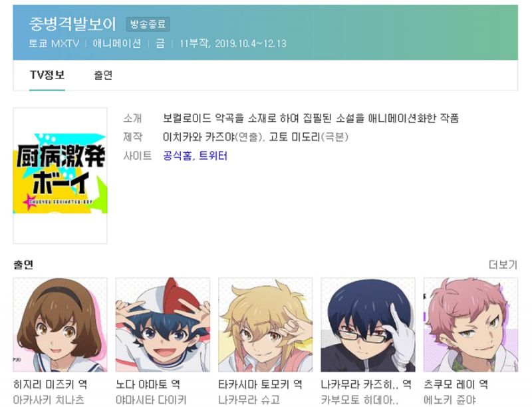Click the 중병격발보이 title heading

point(72,24)
